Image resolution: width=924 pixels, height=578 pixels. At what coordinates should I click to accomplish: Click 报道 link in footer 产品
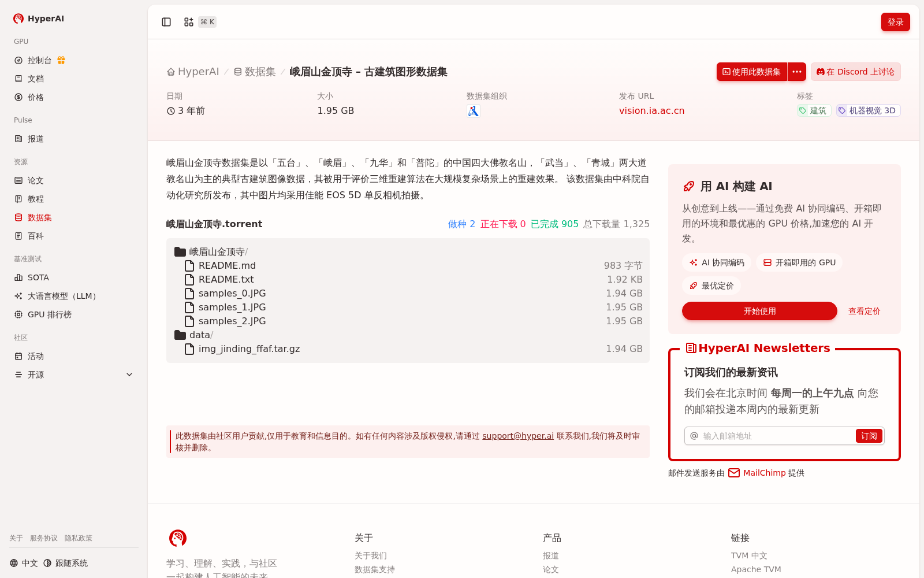click(551, 555)
